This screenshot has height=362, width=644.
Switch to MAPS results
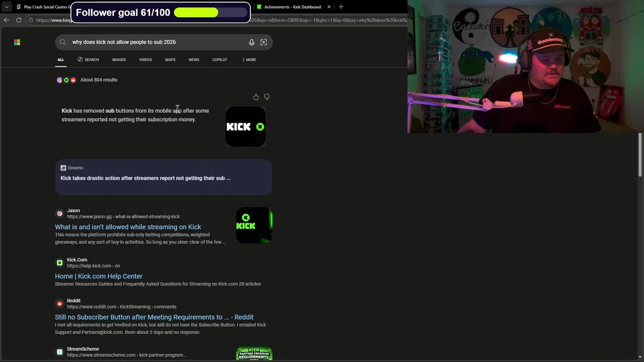tap(170, 60)
